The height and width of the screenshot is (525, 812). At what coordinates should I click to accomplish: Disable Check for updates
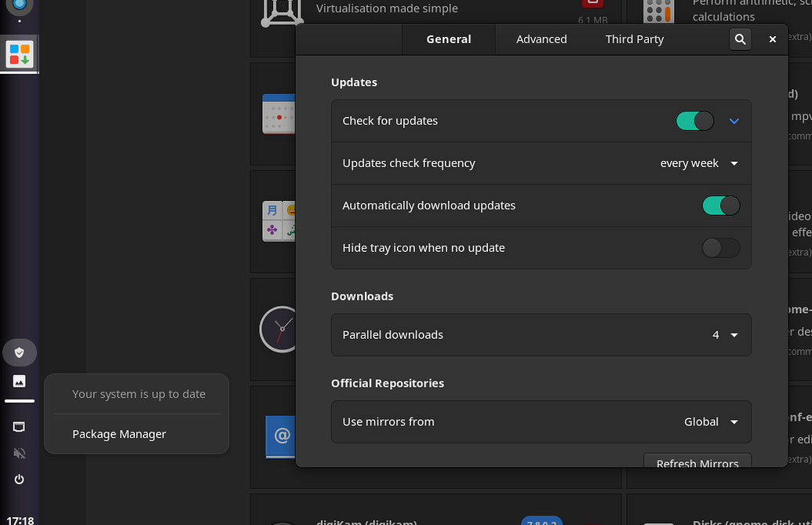tap(694, 121)
